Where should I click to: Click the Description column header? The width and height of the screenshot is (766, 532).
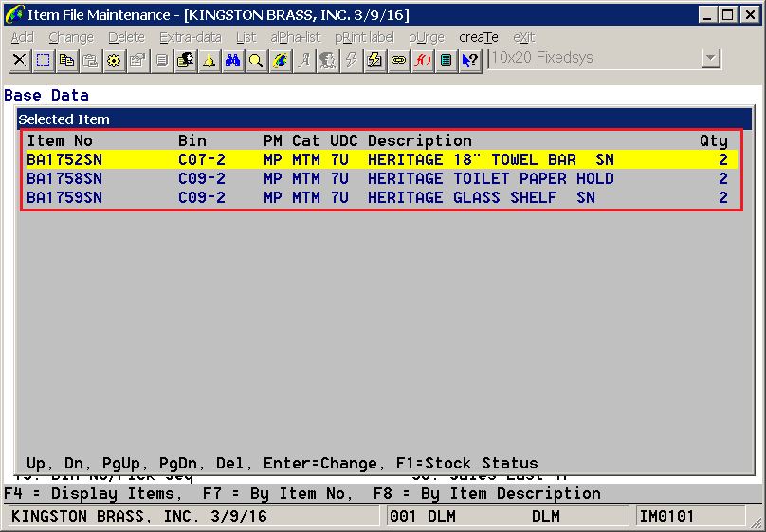[420, 140]
